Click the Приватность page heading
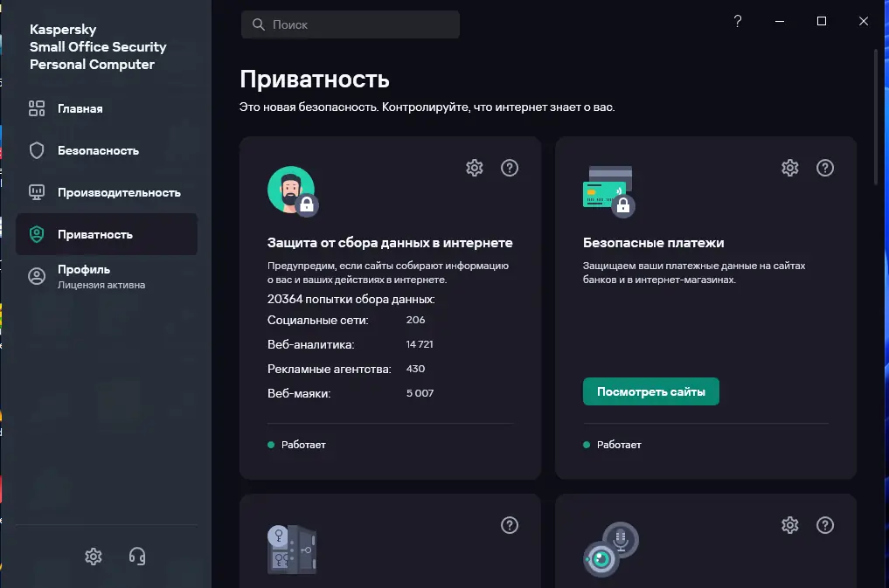The image size is (889, 588). 315,79
